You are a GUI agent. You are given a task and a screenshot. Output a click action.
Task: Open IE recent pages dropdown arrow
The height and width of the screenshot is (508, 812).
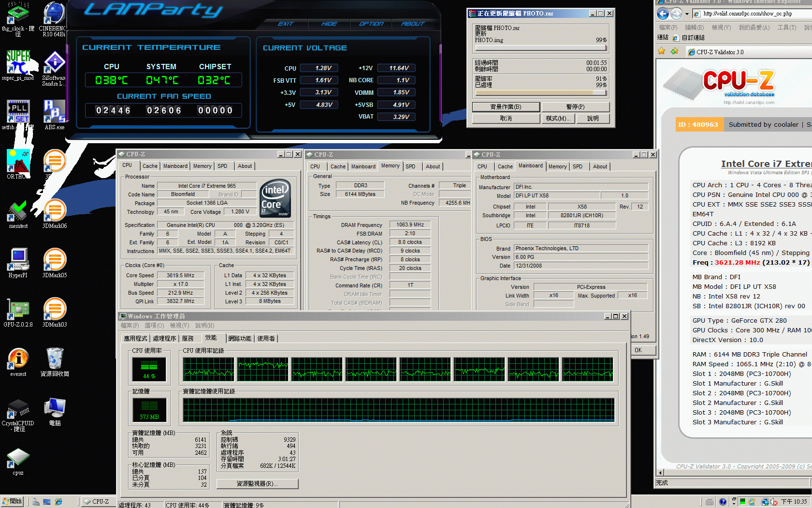pos(687,14)
